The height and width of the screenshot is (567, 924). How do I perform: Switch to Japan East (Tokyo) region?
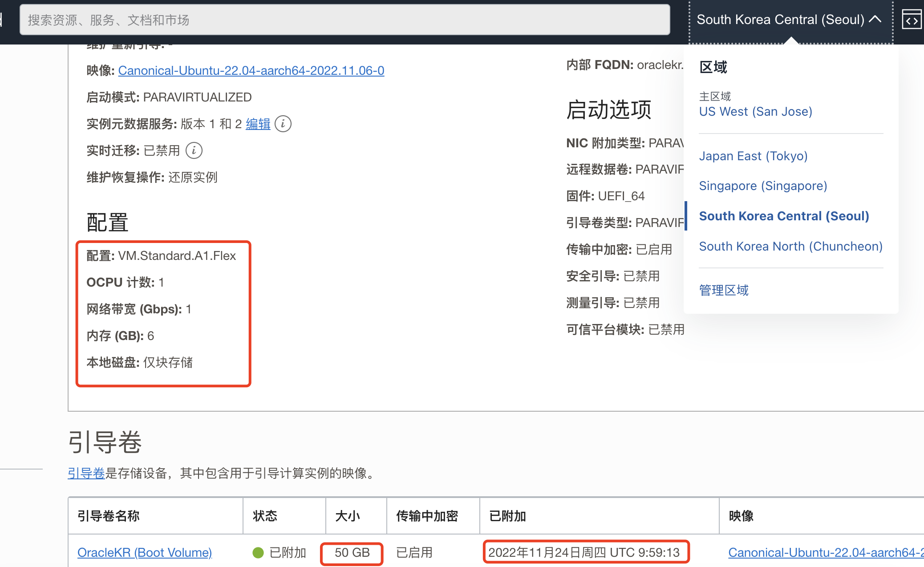(753, 156)
